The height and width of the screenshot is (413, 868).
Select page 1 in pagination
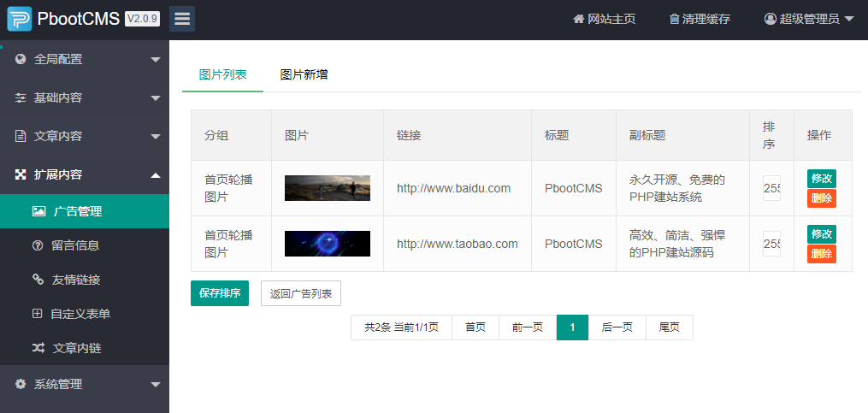[572, 327]
